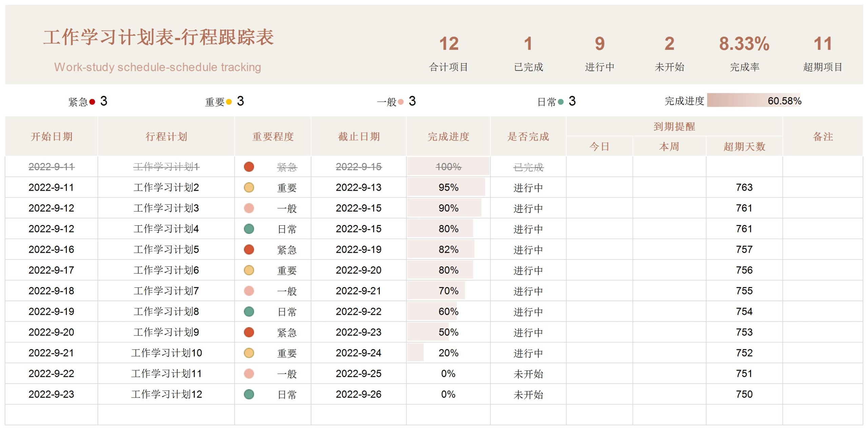This screenshot has width=868, height=430.
Task: Select the end date cell 2022-9-19
Action: point(359,249)
